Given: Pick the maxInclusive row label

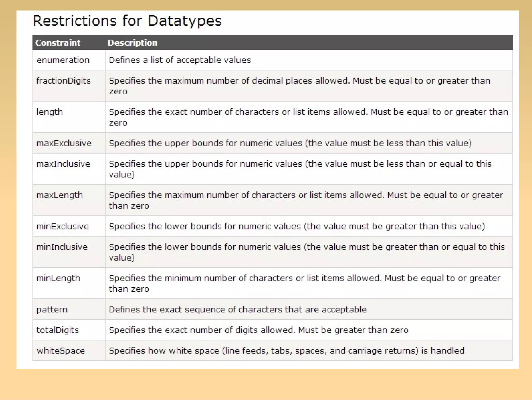Looking at the screenshot, I should point(63,164).
